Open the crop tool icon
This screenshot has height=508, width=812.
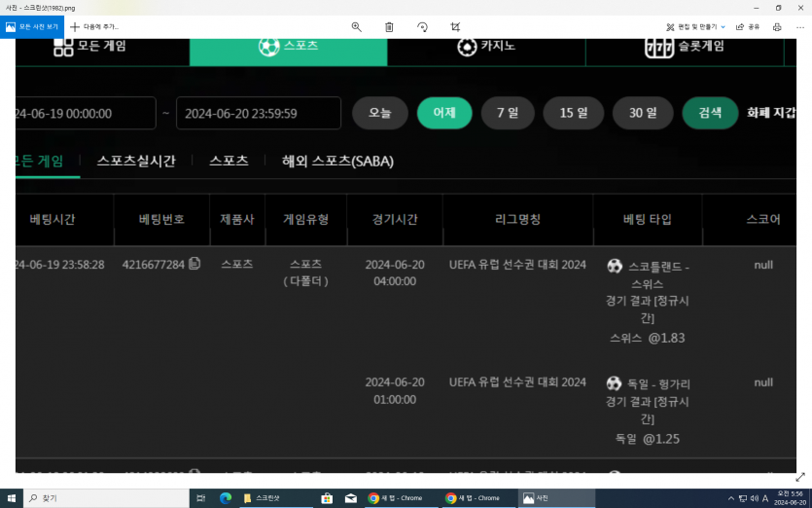click(x=455, y=27)
